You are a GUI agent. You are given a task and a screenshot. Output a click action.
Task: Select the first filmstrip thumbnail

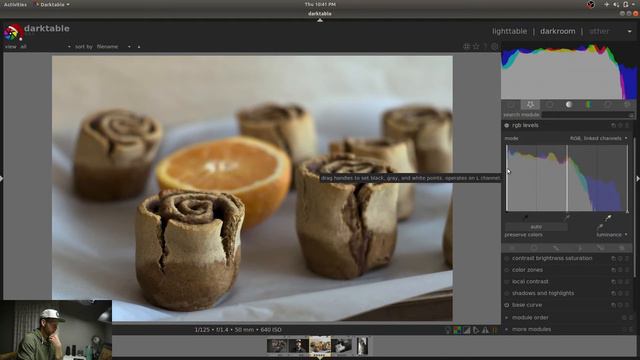pyautogui.click(x=277, y=346)
